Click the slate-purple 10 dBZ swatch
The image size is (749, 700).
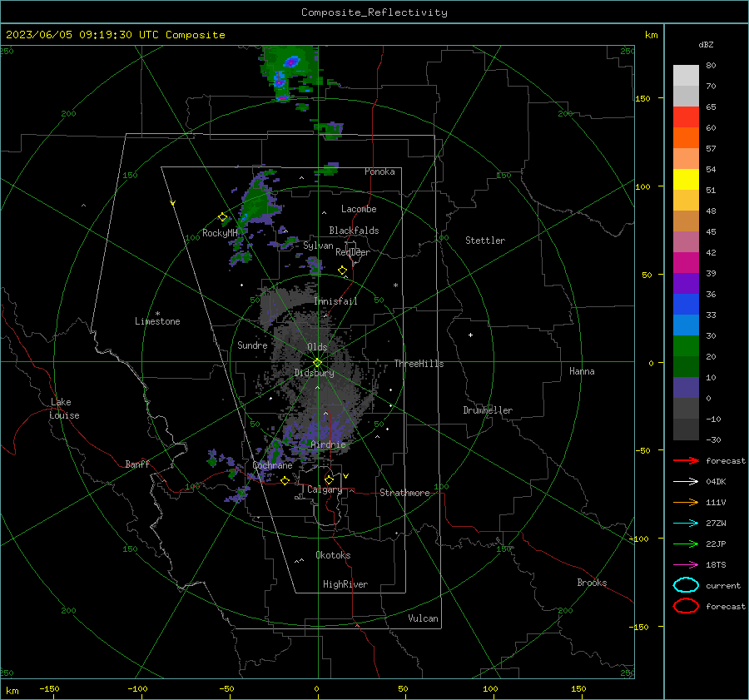click(686, 388)
